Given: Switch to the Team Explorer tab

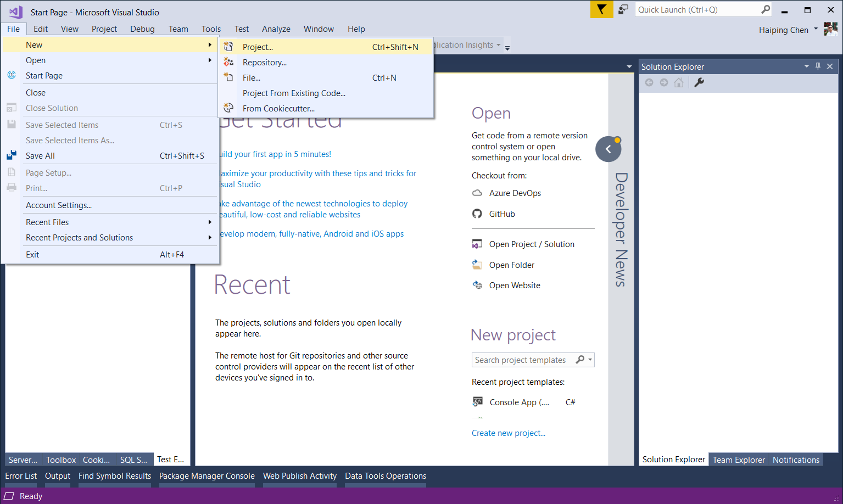Looking at the screenshot, I should click(x=738, y=460).
